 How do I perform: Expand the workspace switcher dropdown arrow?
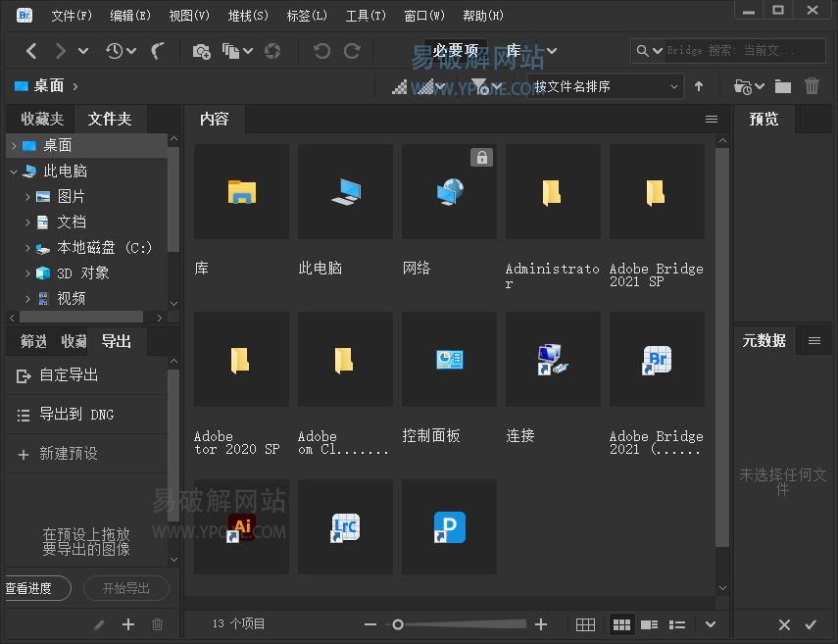pos(552,51)
